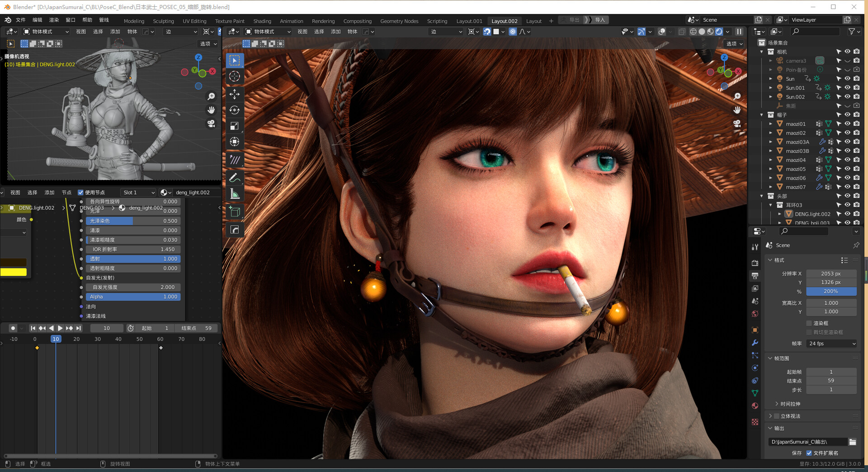This screenshot has height=472, width=868.
Task: Open the 24 fps frame rate dropdown
Action: click(x=832, y=343)
